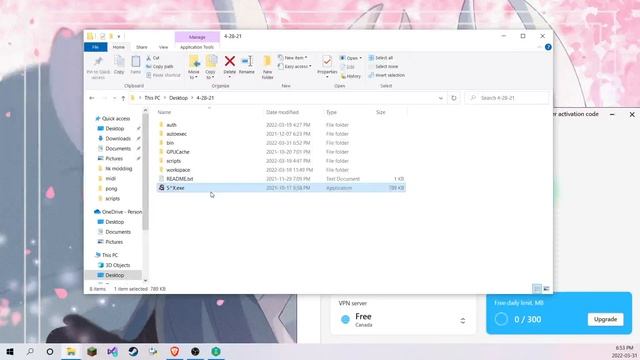
Task: Refresh the folder view
Action: 453,98
